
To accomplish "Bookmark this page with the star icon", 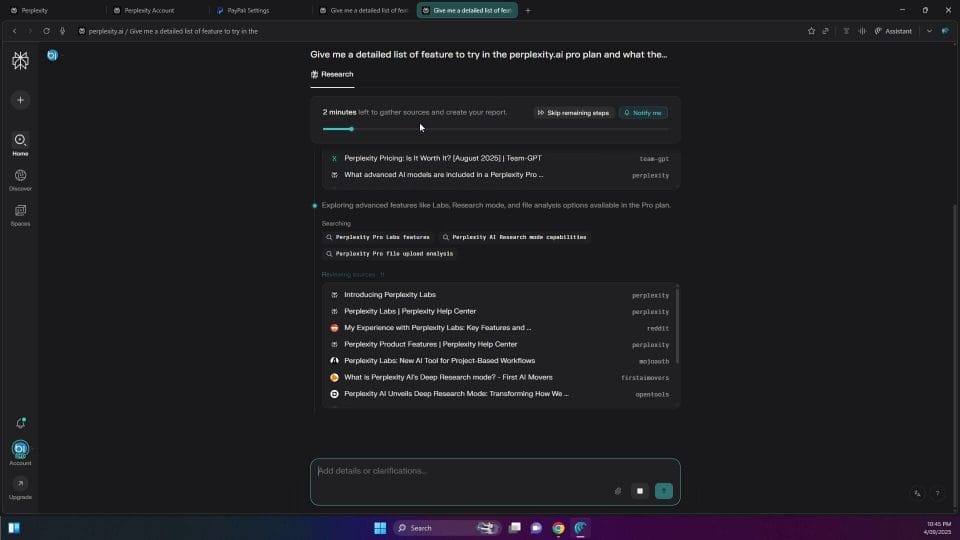I will [811, 31].
